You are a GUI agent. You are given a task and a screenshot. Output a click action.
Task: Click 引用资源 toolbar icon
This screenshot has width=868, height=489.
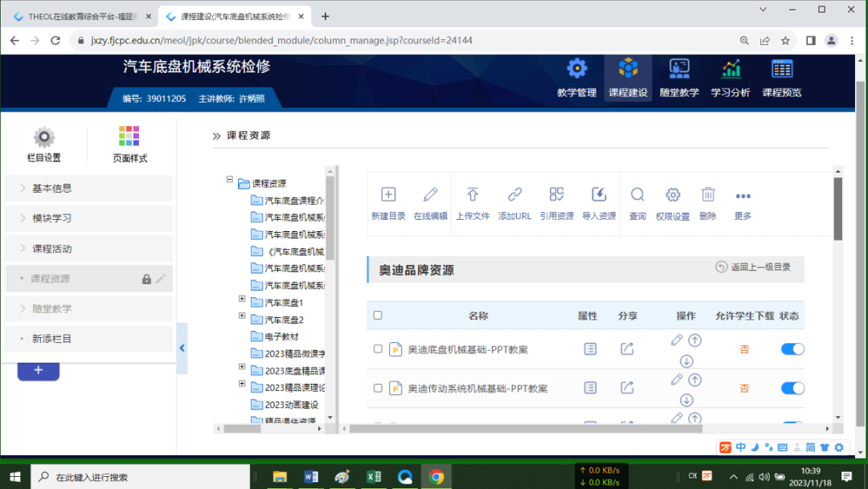tap(556, 194)
